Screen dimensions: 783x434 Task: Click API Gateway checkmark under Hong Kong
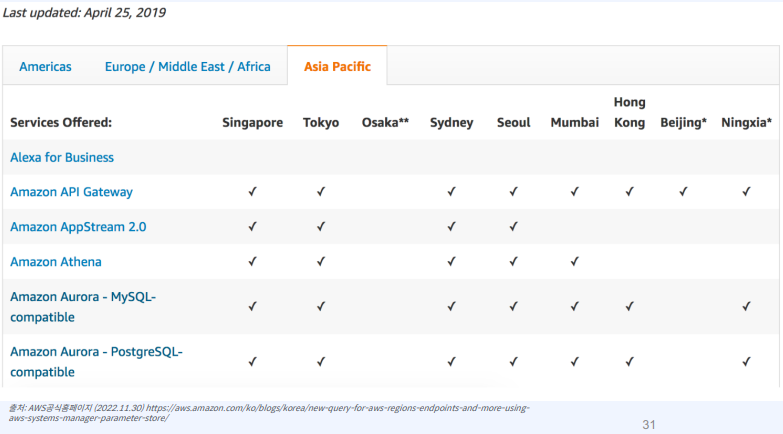click(630, 191)
